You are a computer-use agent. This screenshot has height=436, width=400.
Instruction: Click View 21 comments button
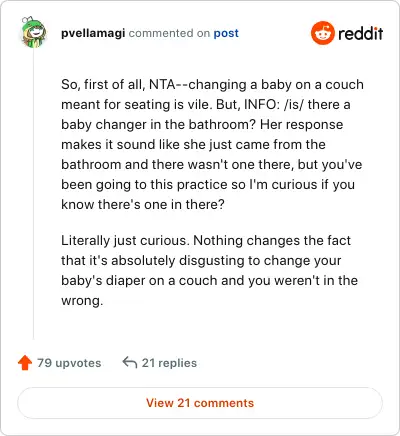click(200, 403)
